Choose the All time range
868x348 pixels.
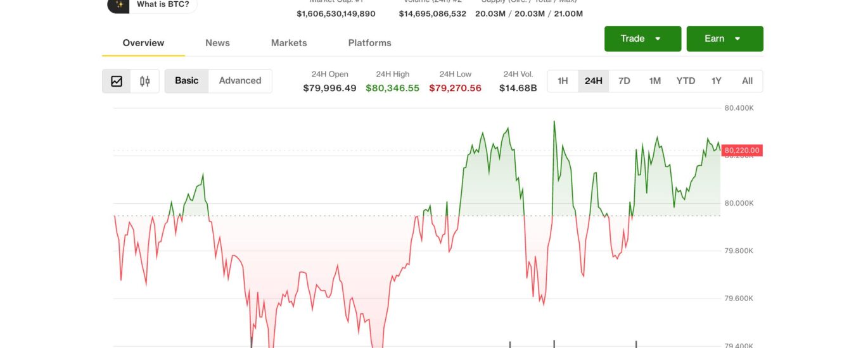748,81
